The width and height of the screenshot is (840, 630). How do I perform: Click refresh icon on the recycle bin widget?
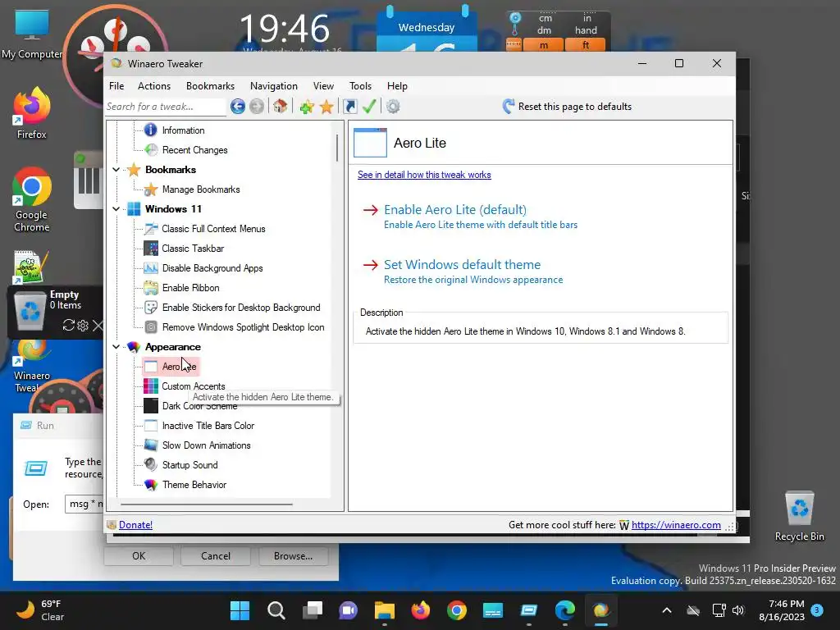pos(69,325)
